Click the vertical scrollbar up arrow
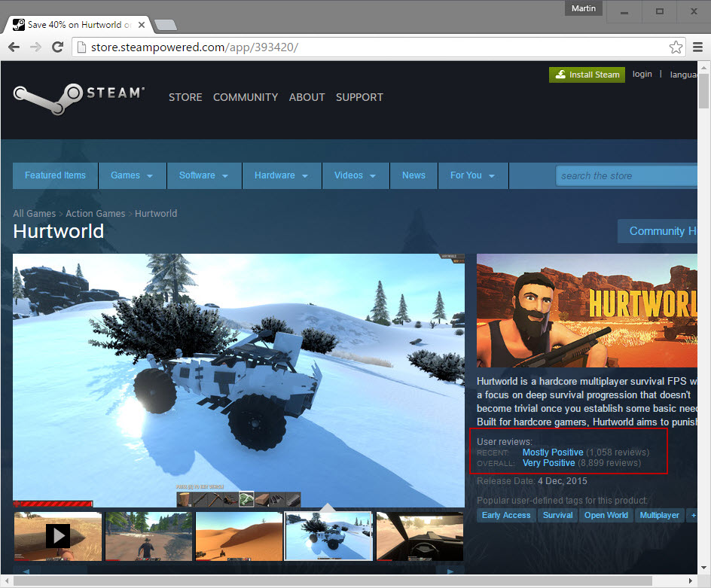This screenshot has width=711, height=588. tap(703, 68)
